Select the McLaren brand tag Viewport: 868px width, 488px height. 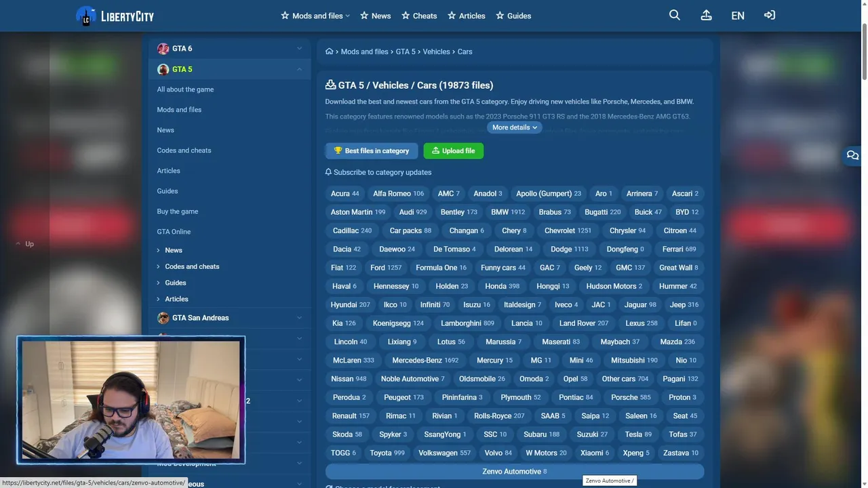353,361
